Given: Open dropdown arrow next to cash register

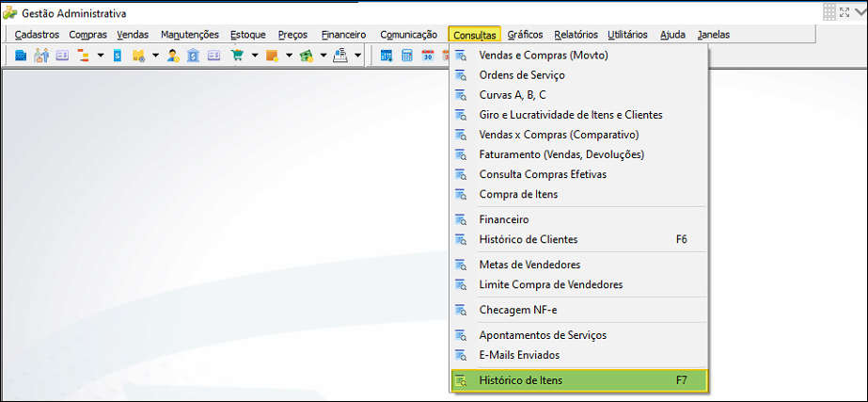Looking at the screenshot, I should [357, 56].
